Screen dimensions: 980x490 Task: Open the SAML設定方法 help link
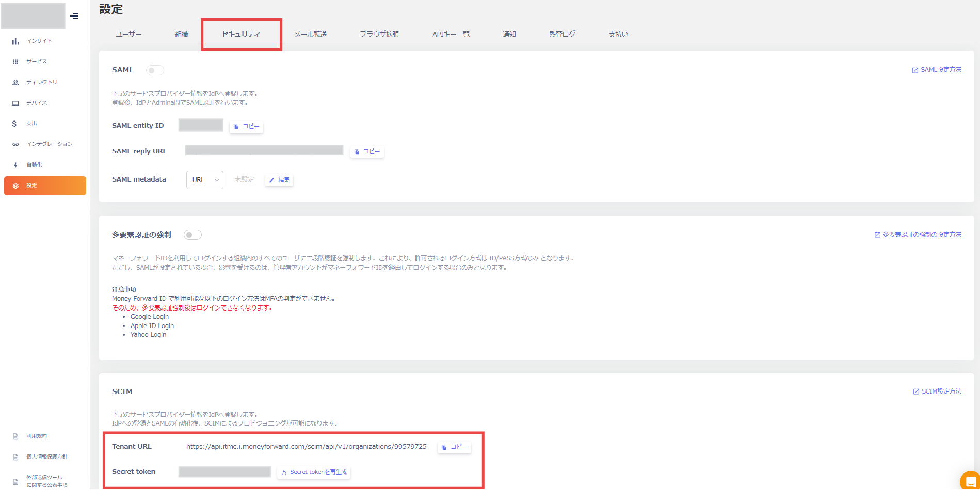point(937,70)
